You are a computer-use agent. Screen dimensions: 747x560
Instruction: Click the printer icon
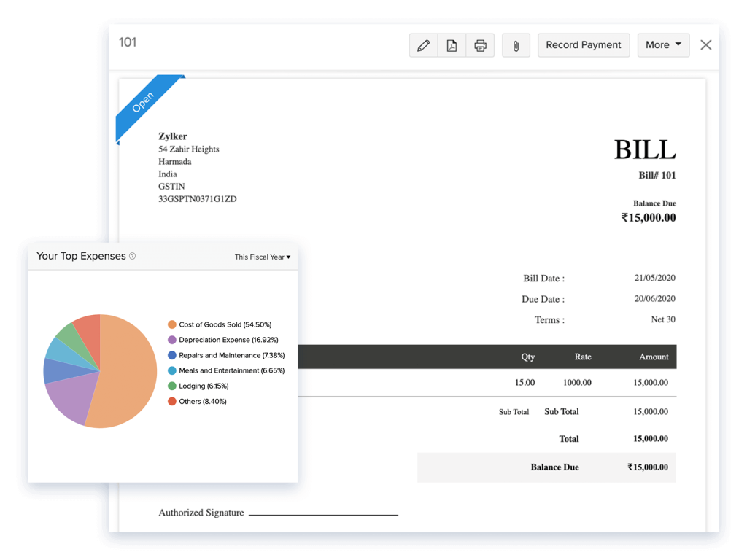pyautogui.click(x=480, y=45)
